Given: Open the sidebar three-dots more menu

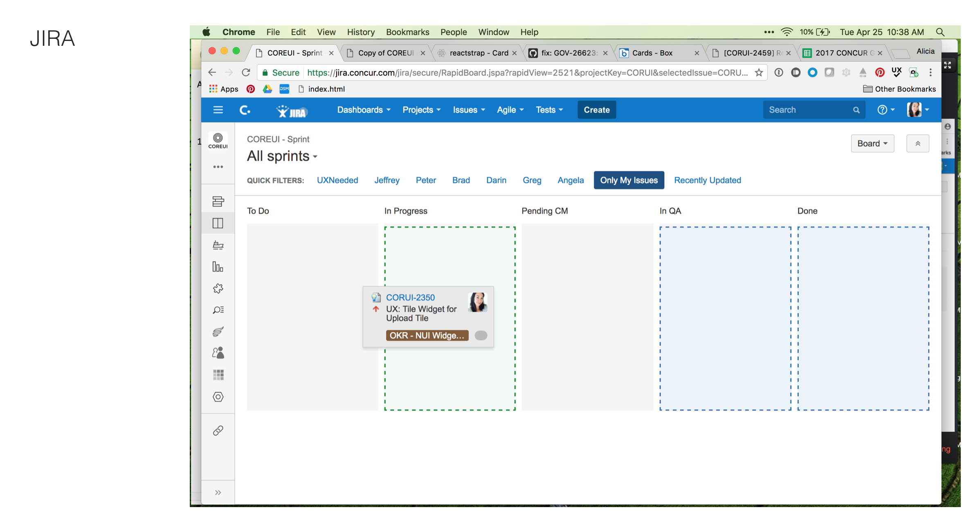Looking at the screenshot, I should click(218, 167).
